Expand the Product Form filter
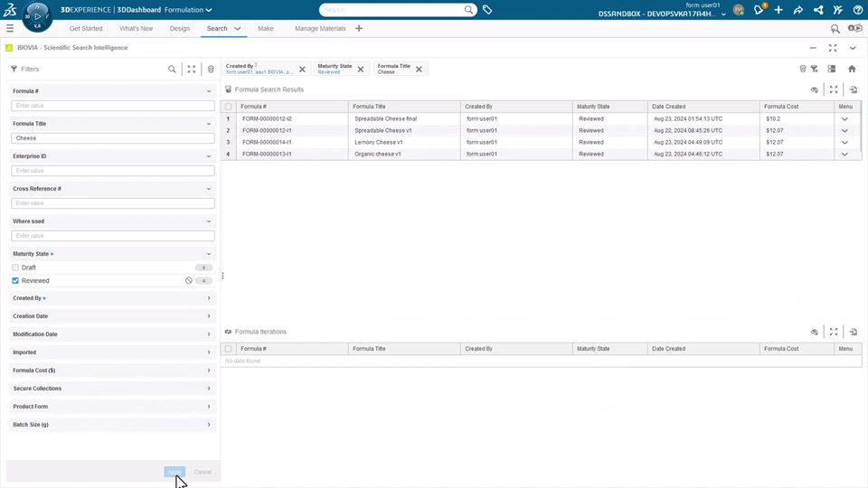This screenshot has height=488, width=868. click(x=209, y=407)
